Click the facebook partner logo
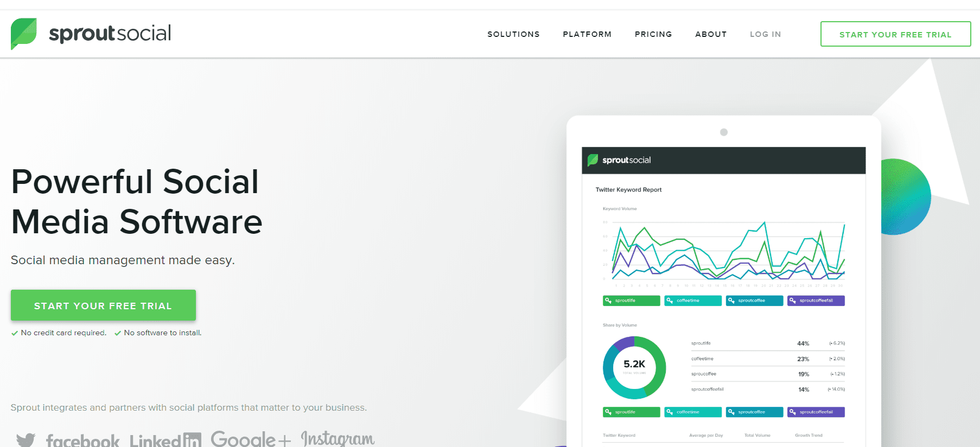This screenshot has width=980, height=447. coord(82,439)
